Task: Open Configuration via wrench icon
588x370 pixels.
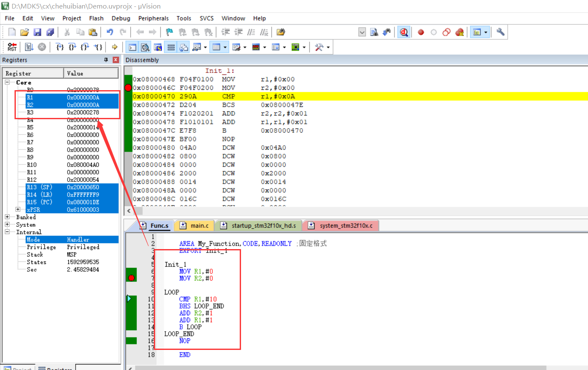Action: 500,32
